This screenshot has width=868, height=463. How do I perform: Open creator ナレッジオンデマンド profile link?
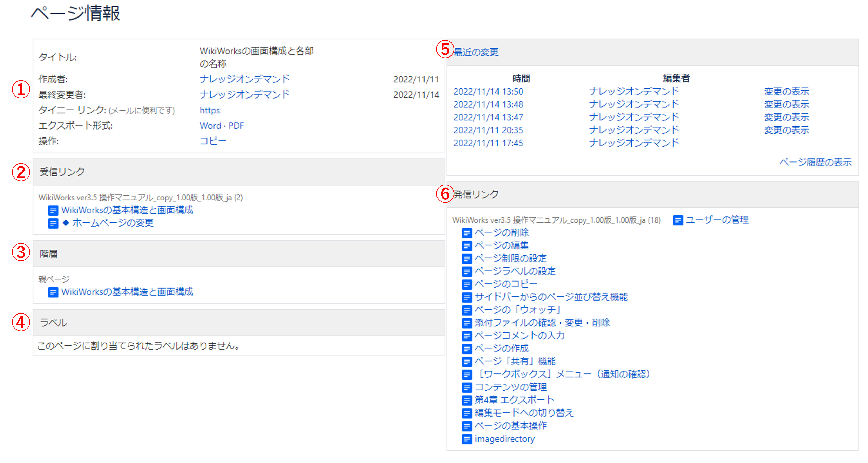244,79
